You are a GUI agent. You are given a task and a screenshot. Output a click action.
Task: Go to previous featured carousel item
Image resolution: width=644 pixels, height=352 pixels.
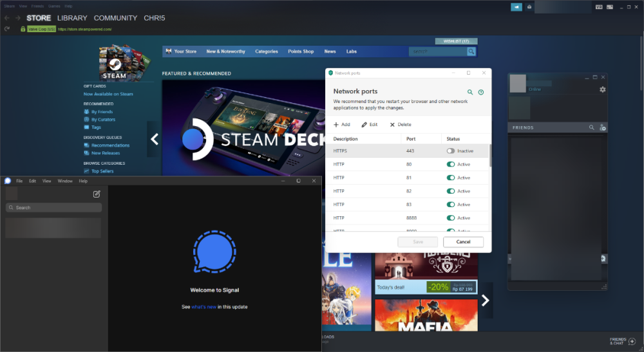pyautogui.click(x=155, y=139)
